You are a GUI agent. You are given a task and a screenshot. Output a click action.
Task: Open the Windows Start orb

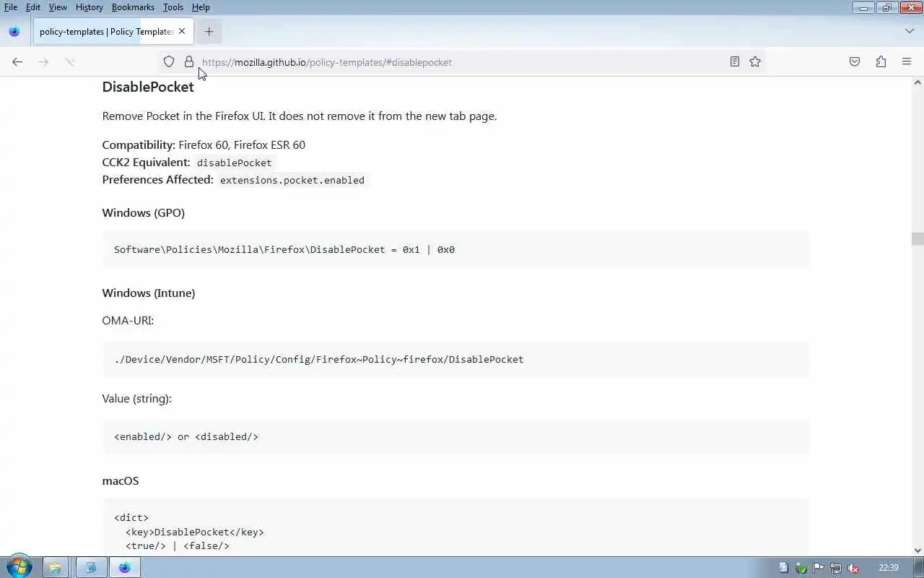19,567
